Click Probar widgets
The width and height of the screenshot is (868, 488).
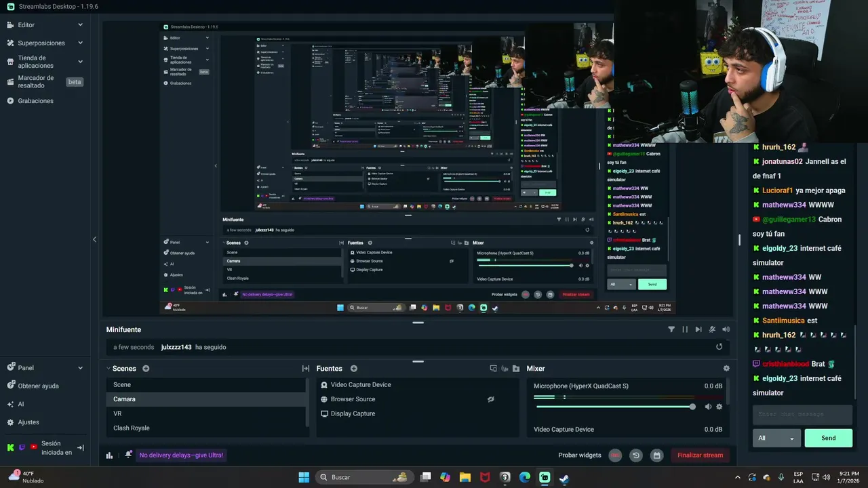tap(580, 455)
